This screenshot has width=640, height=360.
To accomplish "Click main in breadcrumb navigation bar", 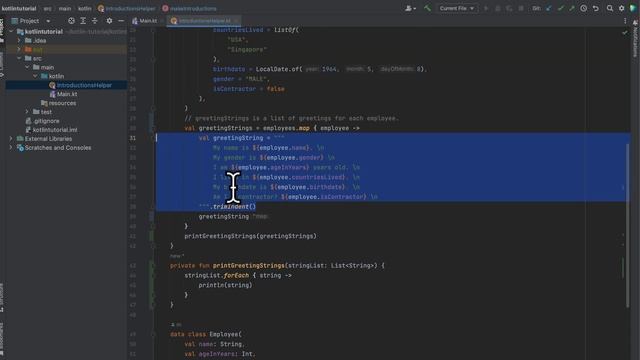I will pos(65,8).
